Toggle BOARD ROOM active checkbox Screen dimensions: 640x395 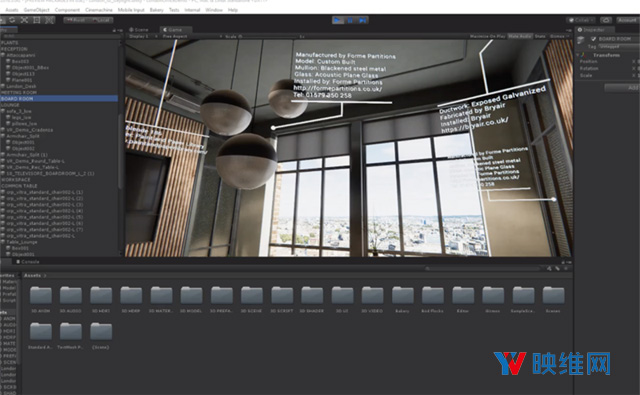[x=593, y=39]
